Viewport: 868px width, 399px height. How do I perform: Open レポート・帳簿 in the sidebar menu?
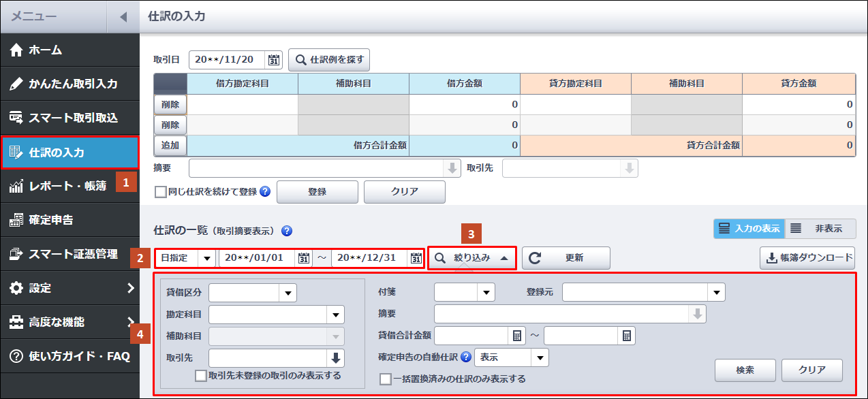click(68, 186)
